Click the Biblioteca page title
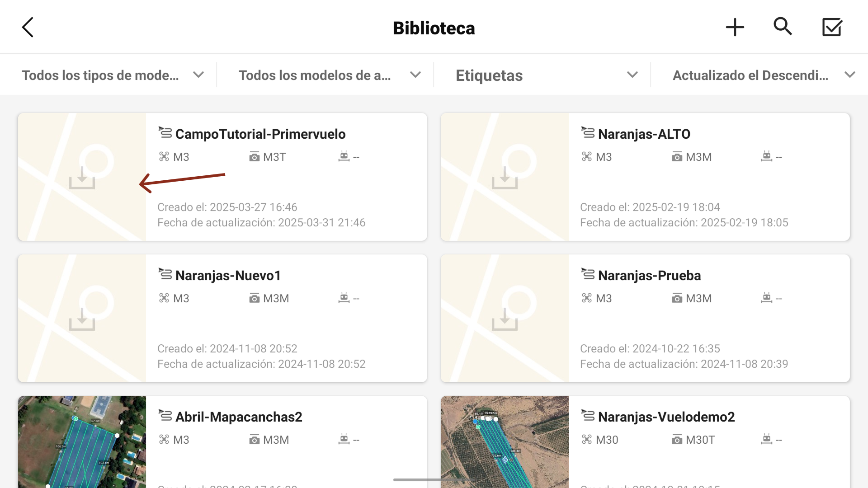Viewport: 868px width, 488px height. pyautogui.click(x=434, y=28)
